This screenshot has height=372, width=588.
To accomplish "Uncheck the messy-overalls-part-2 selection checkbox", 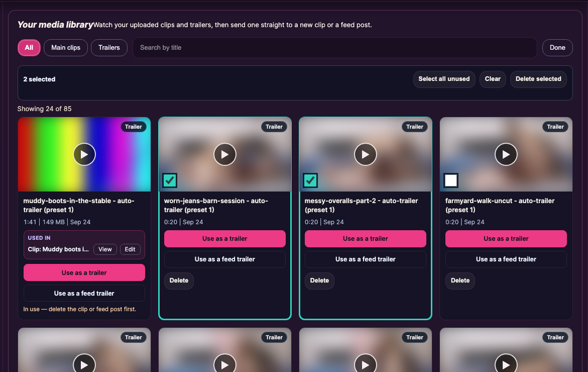I will tap(310, 180).
